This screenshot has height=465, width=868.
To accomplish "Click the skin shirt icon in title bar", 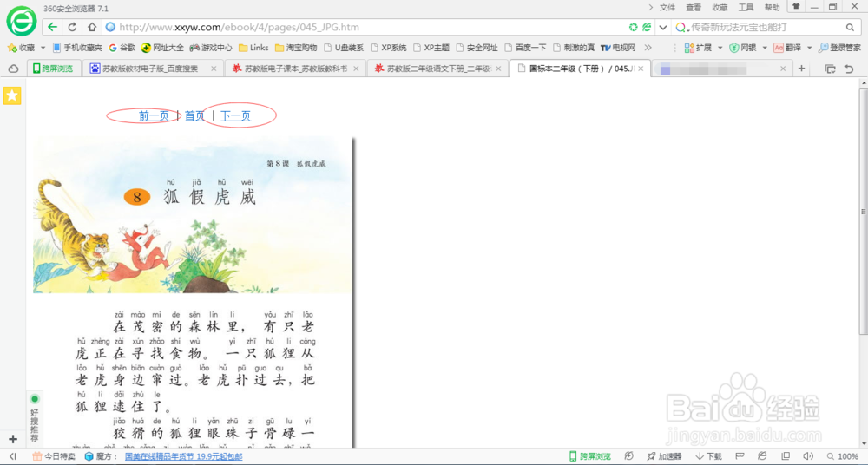I will [796, 7].
